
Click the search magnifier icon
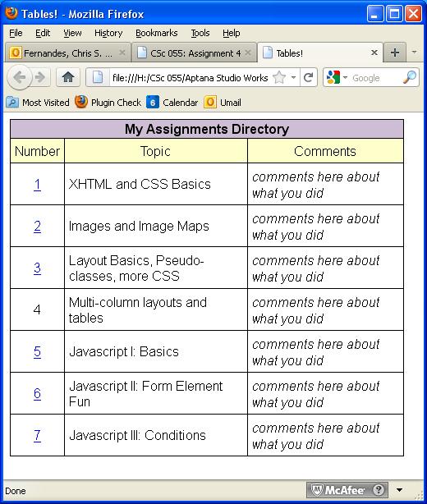[409, 77]
